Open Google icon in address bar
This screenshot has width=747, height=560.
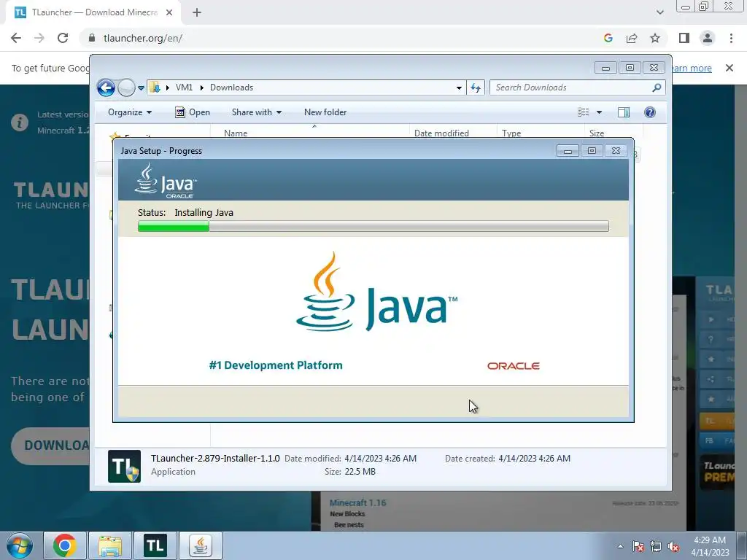point(608,38)
